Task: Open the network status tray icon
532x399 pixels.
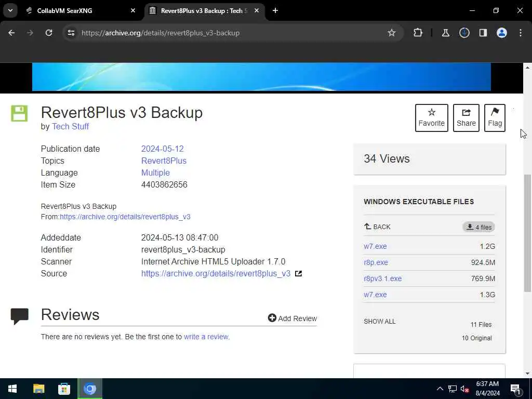Action: (453, 389)
